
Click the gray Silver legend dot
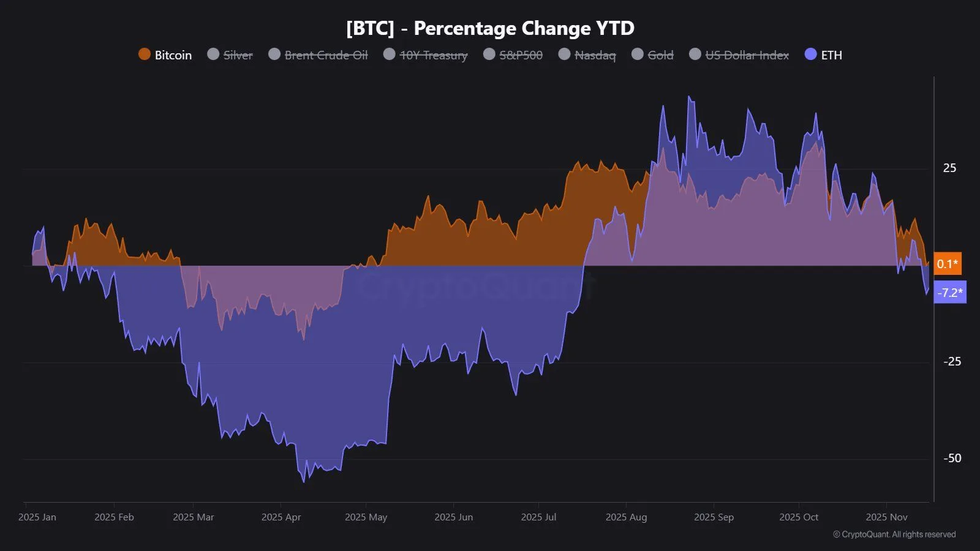click(x=213, y=54)
